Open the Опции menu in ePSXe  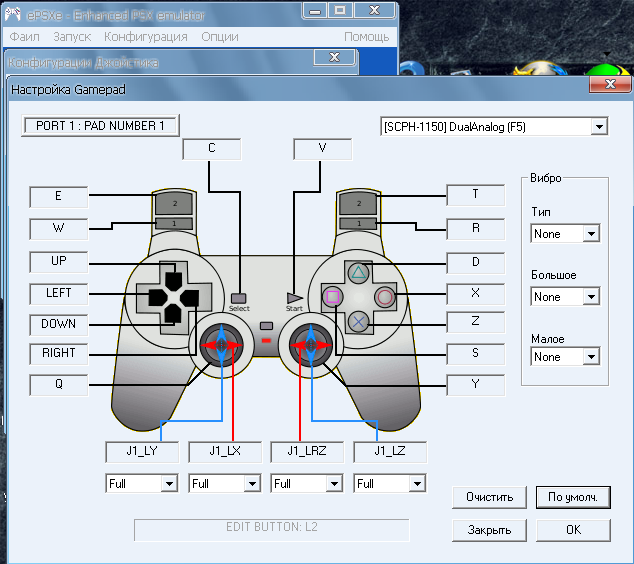[220, 37]
